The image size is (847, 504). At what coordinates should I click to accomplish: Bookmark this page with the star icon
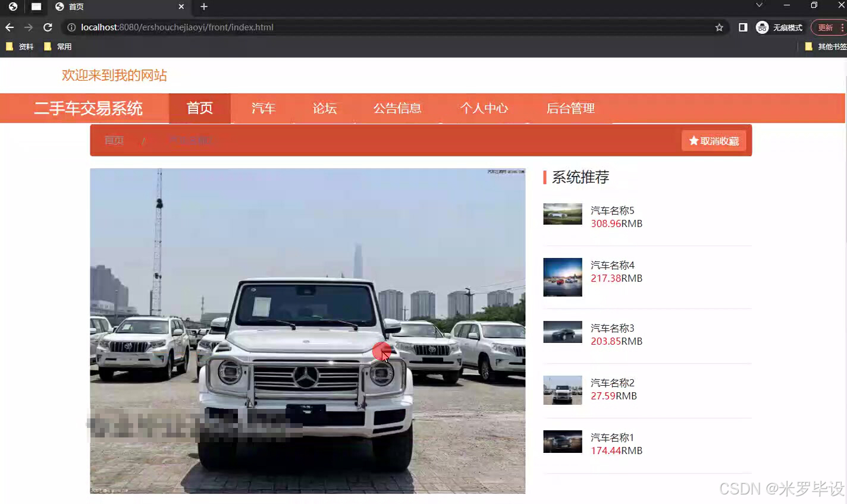click(x=719, y=27)
